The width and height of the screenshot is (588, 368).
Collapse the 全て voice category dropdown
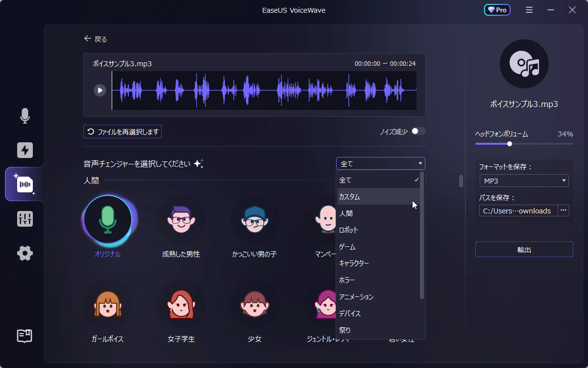click(380, 164)
